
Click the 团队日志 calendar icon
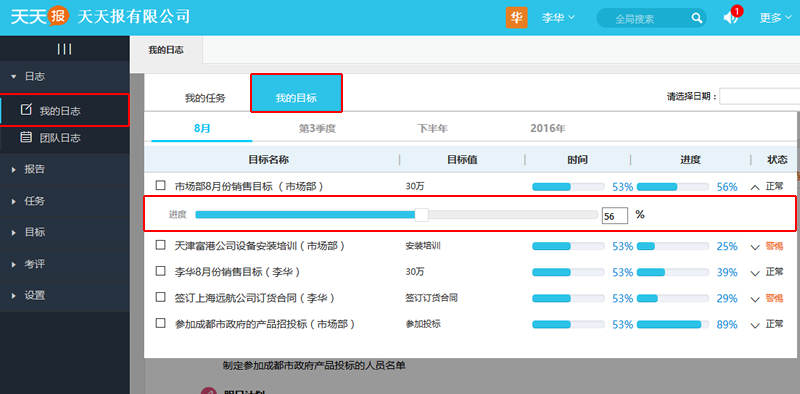click(x=26, y=137)
